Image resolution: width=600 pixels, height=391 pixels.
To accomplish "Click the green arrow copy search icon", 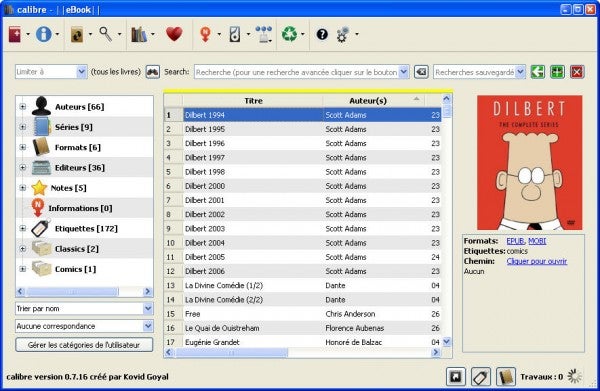I will [x=538, y=72].
